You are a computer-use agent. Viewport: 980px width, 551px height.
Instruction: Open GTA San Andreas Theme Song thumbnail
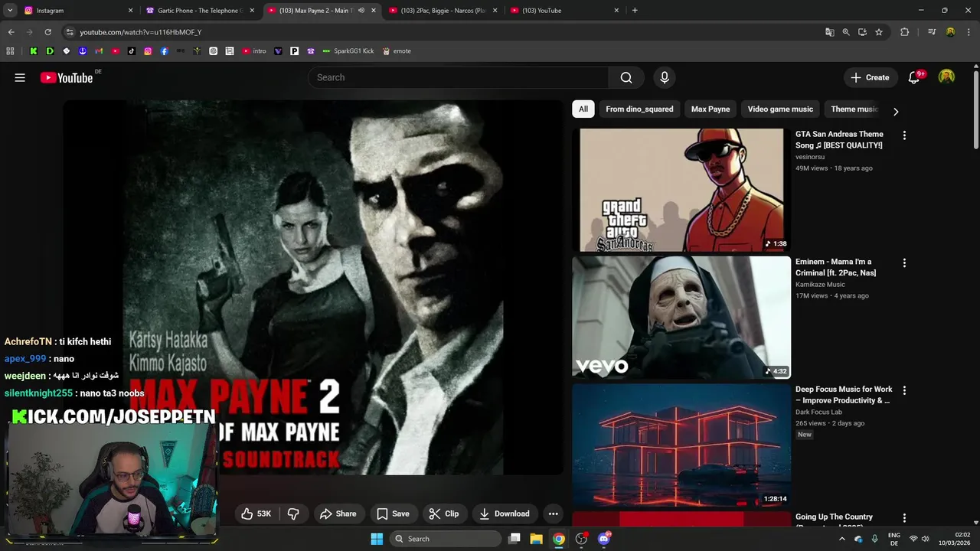[x=681, y=190]
